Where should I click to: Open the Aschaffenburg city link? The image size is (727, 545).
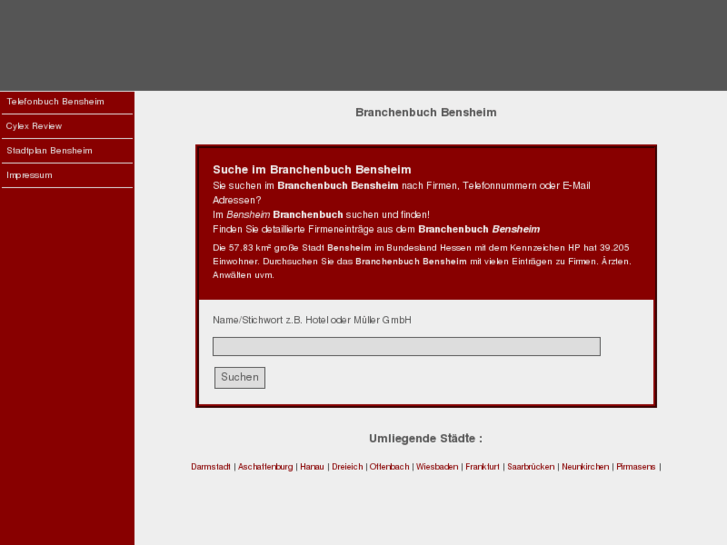pyautogui.click(x=265, y=467)
